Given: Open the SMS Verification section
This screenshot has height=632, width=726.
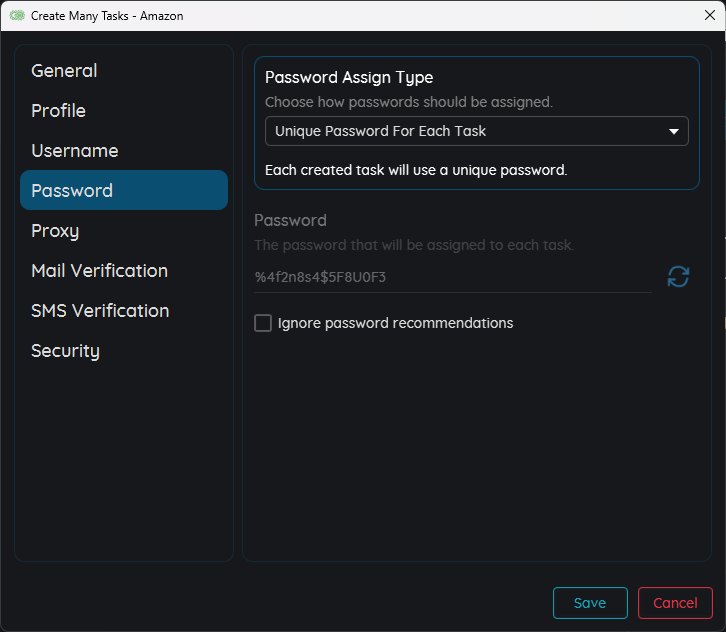Looking at the screenshot, I should [x=100, y=311].
